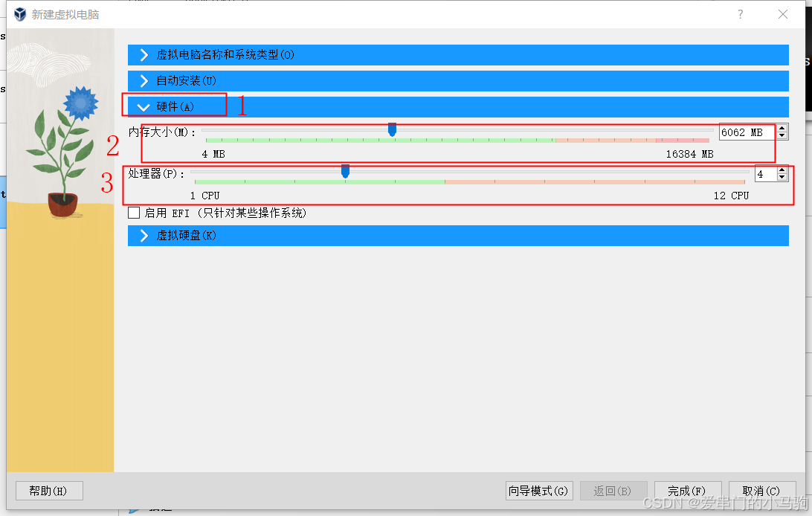This screenshot has width=812, height=516.
Task: Click the 帮助(H) button
Action: click(49, 491)
